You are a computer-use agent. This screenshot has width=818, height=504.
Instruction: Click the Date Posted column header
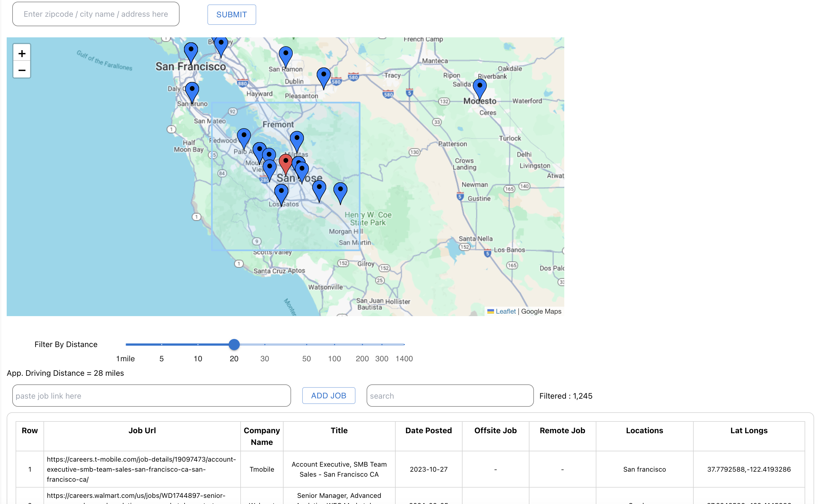pos(428,430)
